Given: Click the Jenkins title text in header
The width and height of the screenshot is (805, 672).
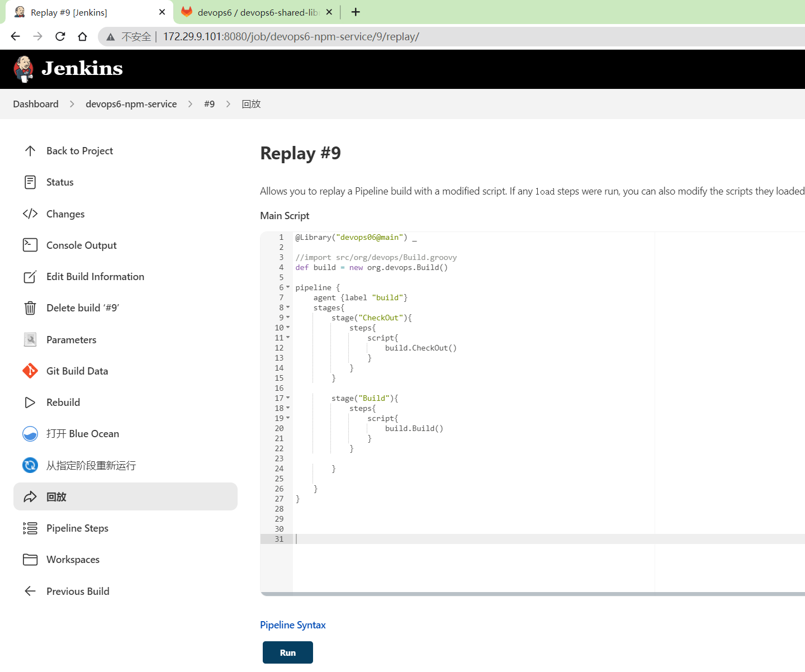Looking at the screenshot, I should point(82,68).
